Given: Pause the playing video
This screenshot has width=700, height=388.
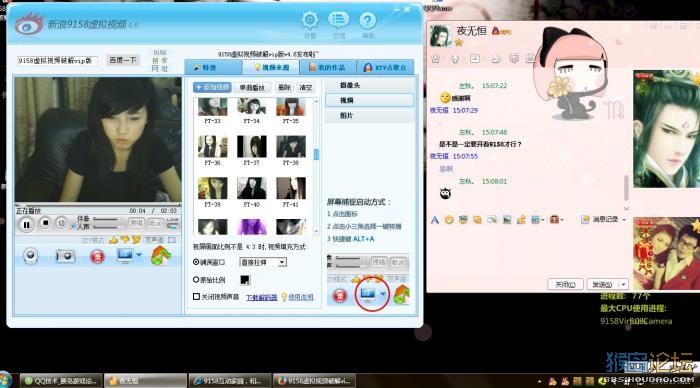Looking at the screenshot, I should pyautogui.click(x=26, y=225).
